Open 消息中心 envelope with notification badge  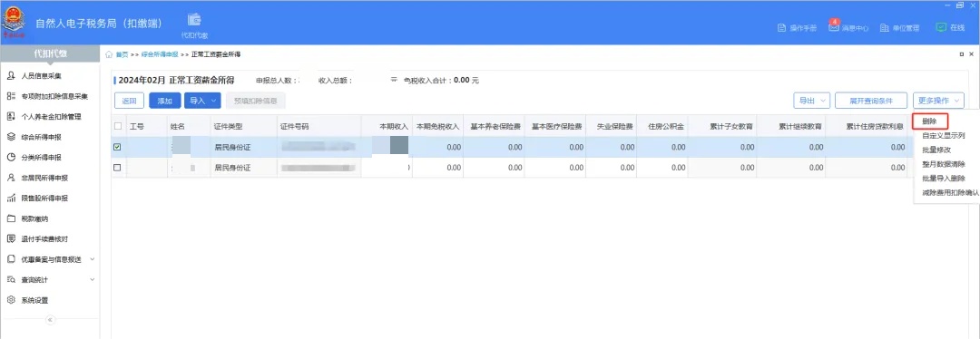[x=834, y=27]
